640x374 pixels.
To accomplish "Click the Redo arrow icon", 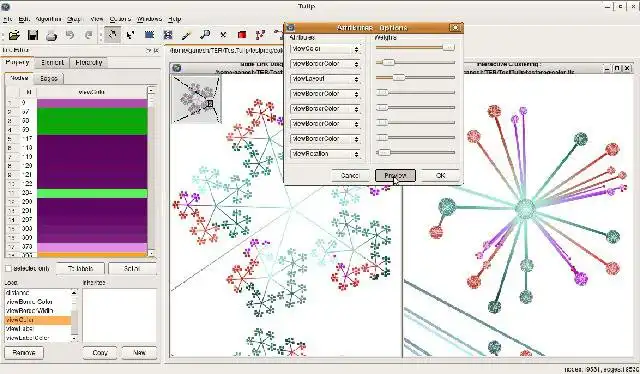I will pos(89,35).
